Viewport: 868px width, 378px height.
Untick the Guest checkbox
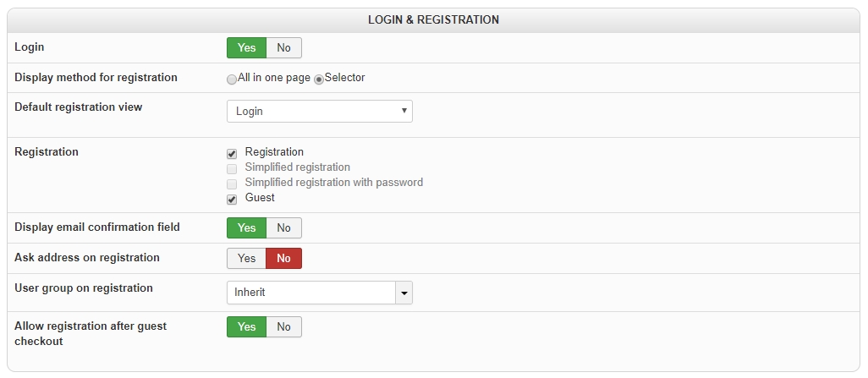click(232, 200)
